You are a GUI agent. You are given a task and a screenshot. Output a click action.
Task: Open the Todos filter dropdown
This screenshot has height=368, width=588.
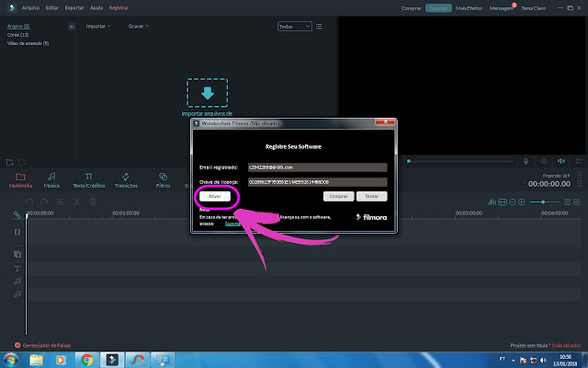(x=295, y=27)
